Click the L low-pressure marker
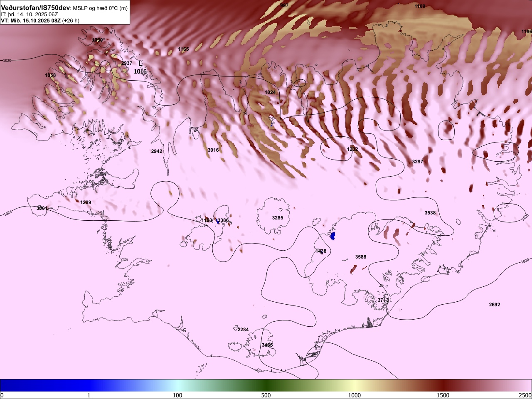Image resolution: width=532 pixels, height=399 pixels. coord(140,64)
